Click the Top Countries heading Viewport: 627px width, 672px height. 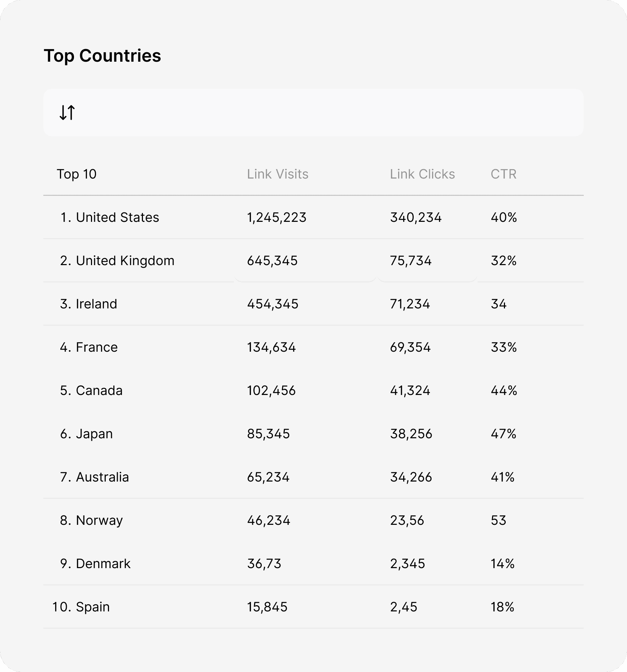point(102,56)
